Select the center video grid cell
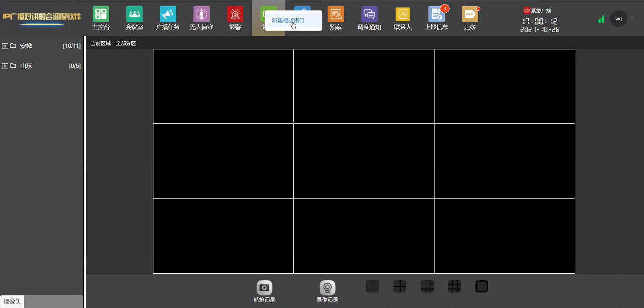 click(x=364, y=161)
